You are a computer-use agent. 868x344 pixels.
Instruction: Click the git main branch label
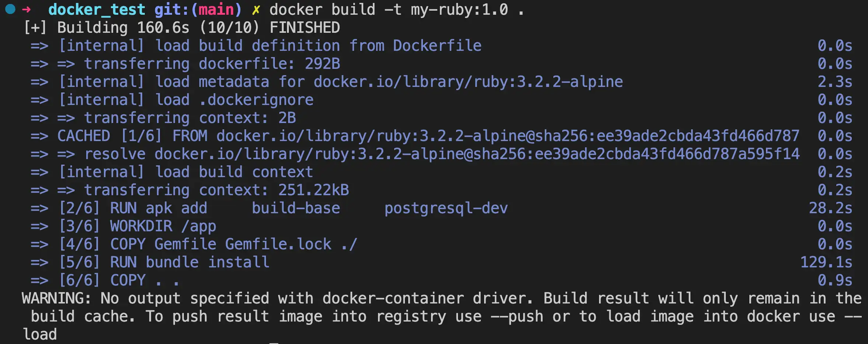[198, 10]
